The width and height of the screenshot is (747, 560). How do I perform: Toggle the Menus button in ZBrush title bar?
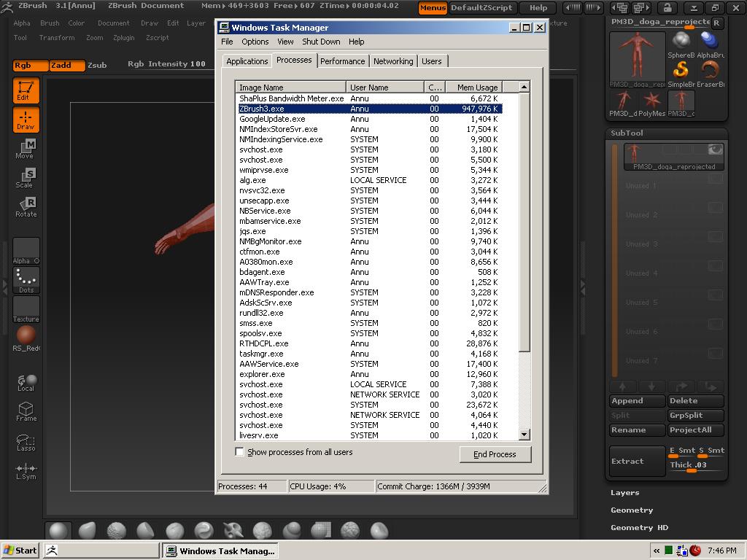433,7
